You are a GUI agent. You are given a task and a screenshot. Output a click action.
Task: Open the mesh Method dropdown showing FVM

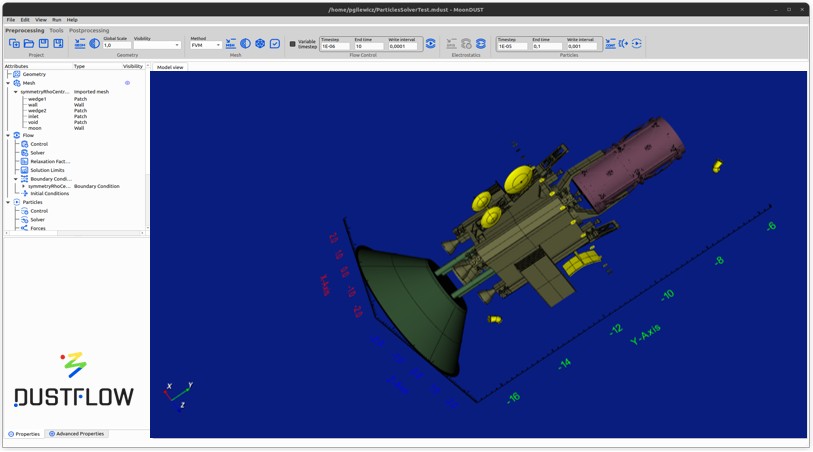[206, 45]
